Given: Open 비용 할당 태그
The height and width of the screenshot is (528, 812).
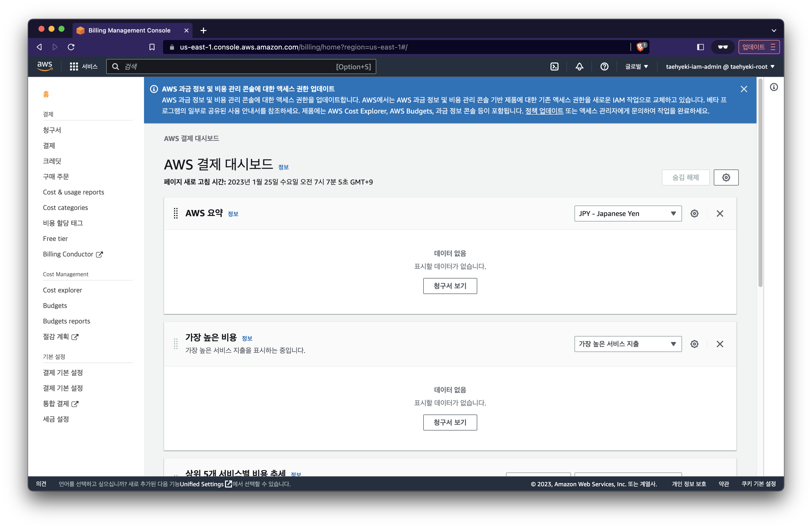Looking at the screenshot, I should click(63, 223).
